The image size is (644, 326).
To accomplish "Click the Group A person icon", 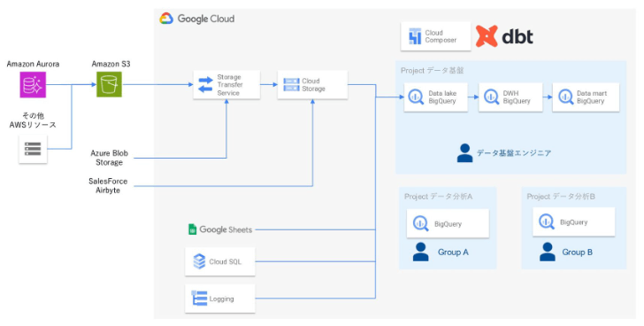I will (420, 252).
